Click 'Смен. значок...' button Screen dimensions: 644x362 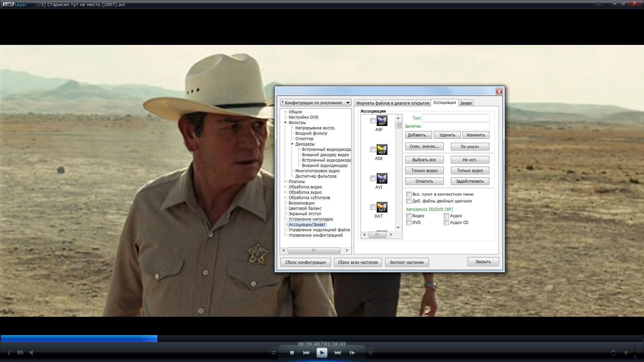424,146
